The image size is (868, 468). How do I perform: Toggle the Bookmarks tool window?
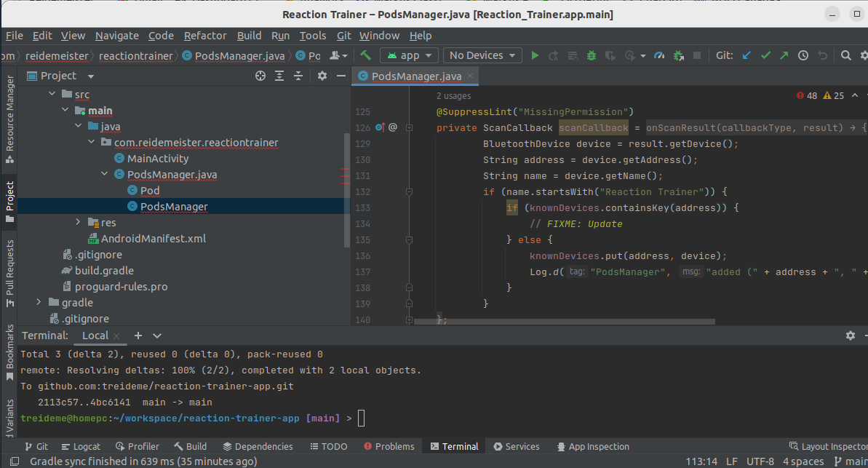click(x=9, y=352)
